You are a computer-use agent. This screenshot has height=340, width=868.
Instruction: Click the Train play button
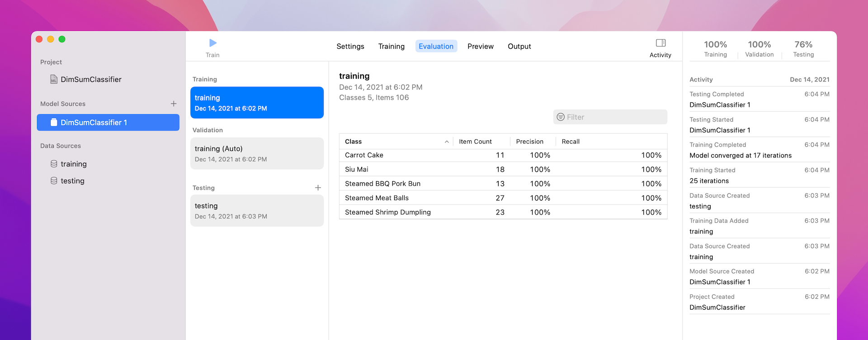pos(212,43)
